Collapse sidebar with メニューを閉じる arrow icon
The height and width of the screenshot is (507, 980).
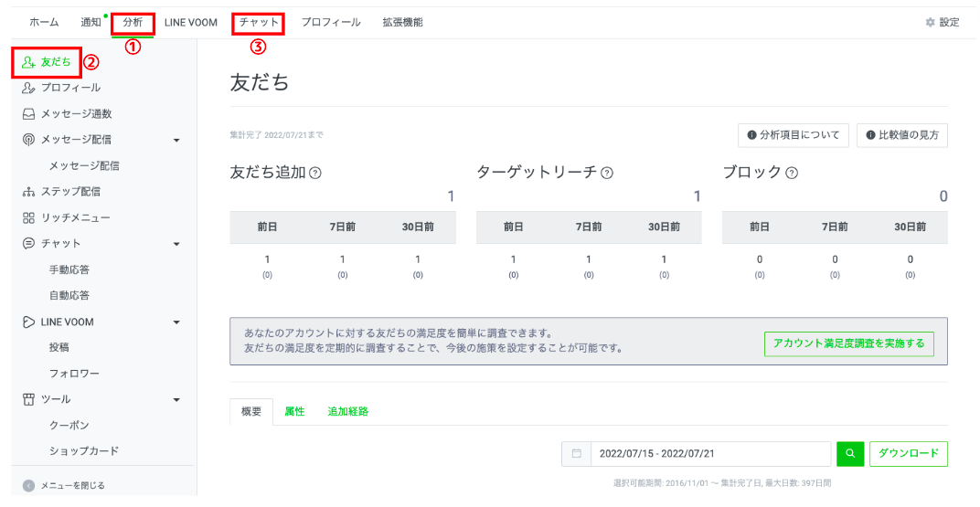(28, 485)
